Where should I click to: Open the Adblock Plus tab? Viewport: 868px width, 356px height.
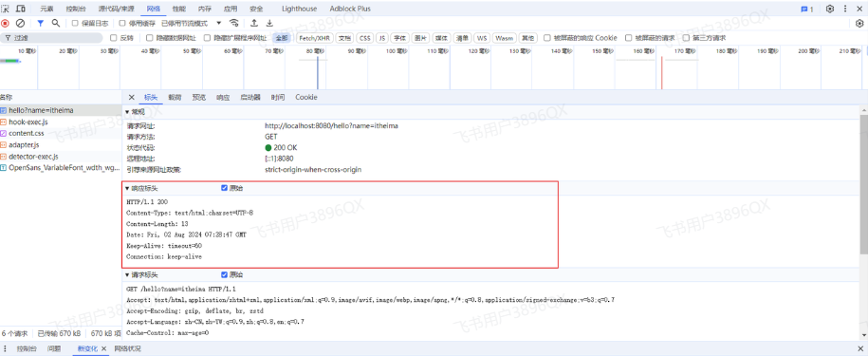[x=350, y=9]
